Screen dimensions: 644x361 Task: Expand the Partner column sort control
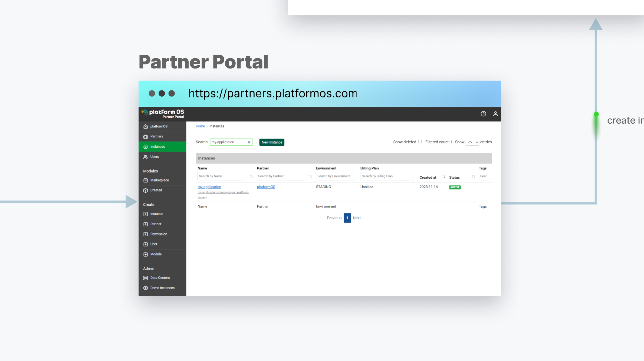[311, 176]
